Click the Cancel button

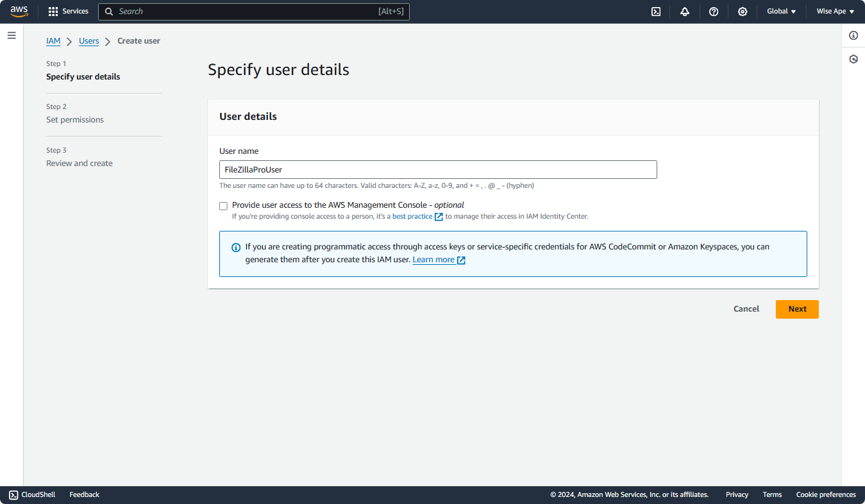(746, 309)
